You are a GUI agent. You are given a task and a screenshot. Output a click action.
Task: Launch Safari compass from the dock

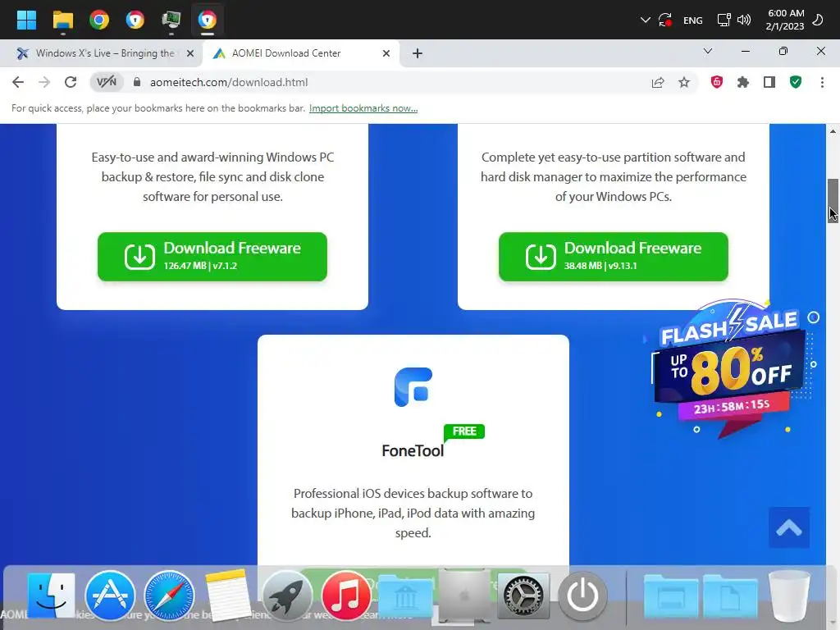(169, 596)
